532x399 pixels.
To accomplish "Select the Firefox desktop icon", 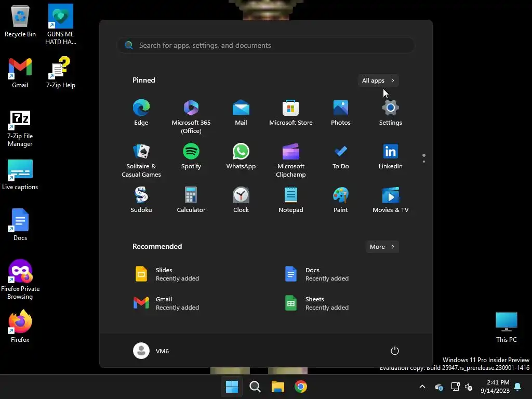I will click(x=20, y=326).
